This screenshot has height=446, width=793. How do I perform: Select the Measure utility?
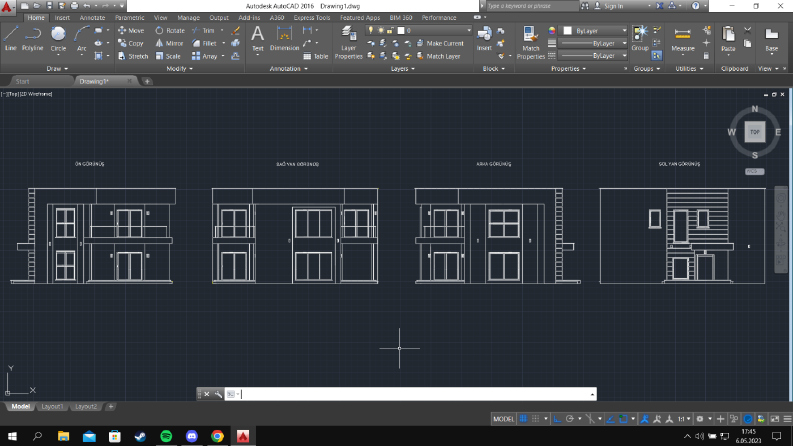683,39
